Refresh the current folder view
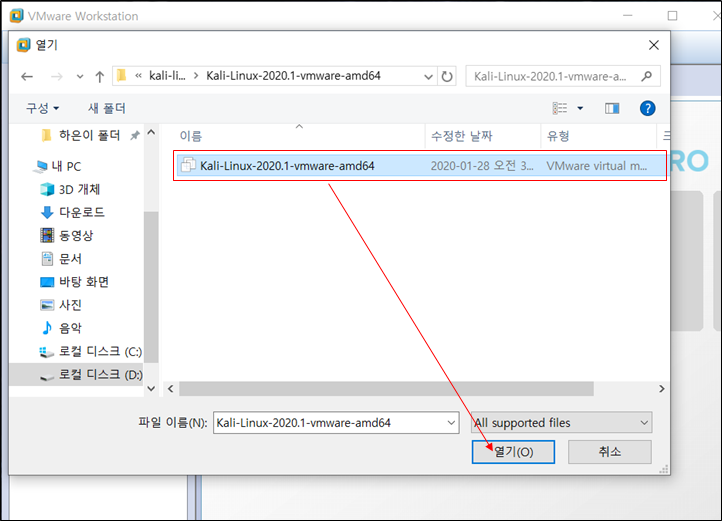Viewport: 722px width, 521px height. [447, 76]
